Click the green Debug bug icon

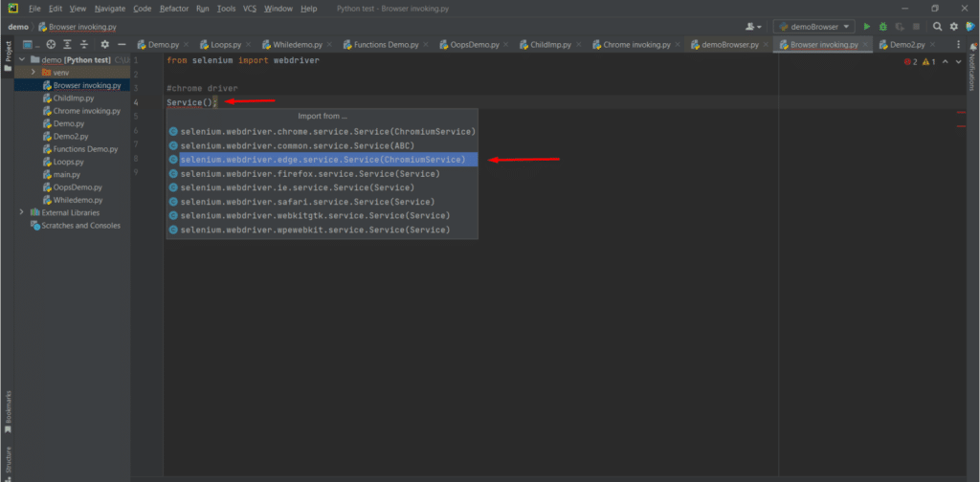[883, 27]
